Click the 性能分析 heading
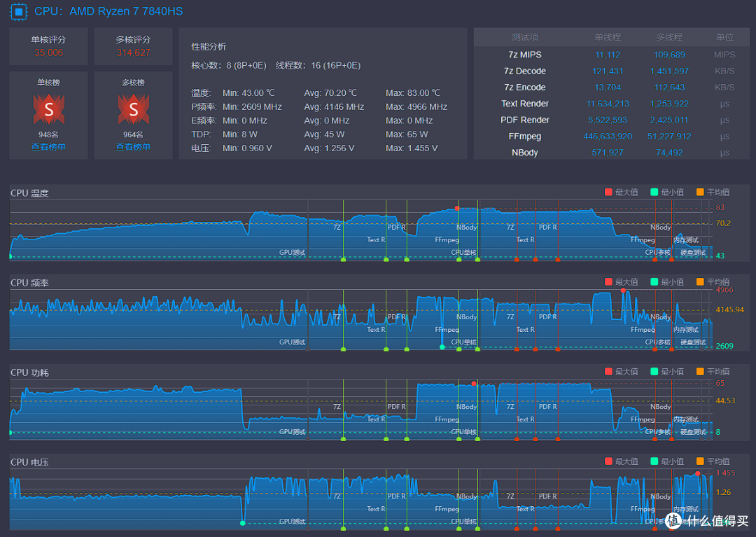 [x=209, y=47]
